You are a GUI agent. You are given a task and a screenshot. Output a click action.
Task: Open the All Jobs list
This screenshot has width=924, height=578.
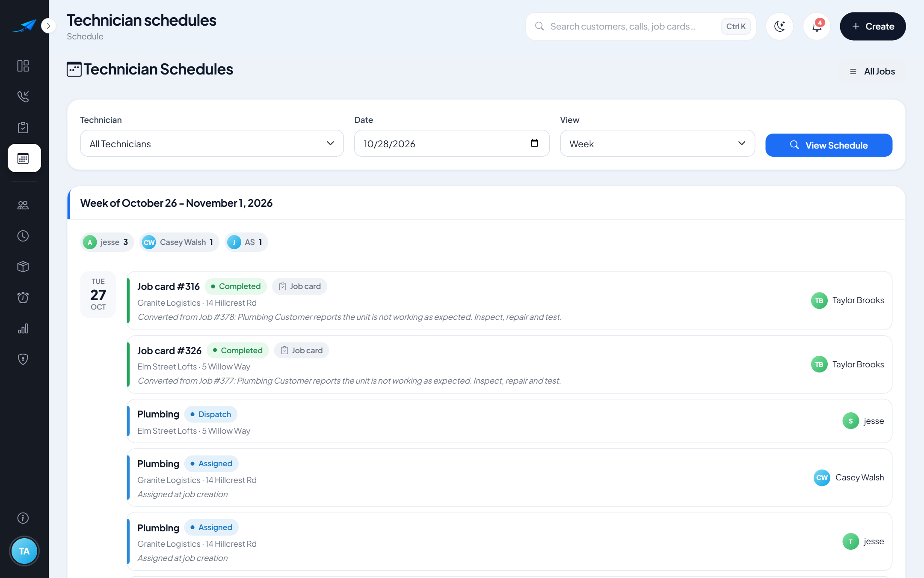[872, 72]
